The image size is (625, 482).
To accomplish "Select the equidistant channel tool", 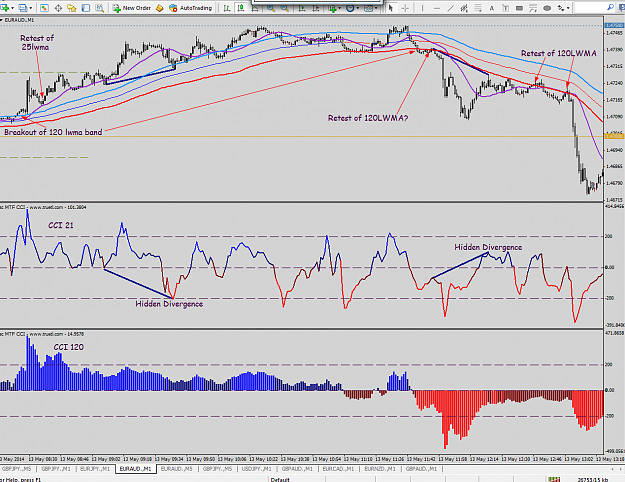I will click(464, 8).
